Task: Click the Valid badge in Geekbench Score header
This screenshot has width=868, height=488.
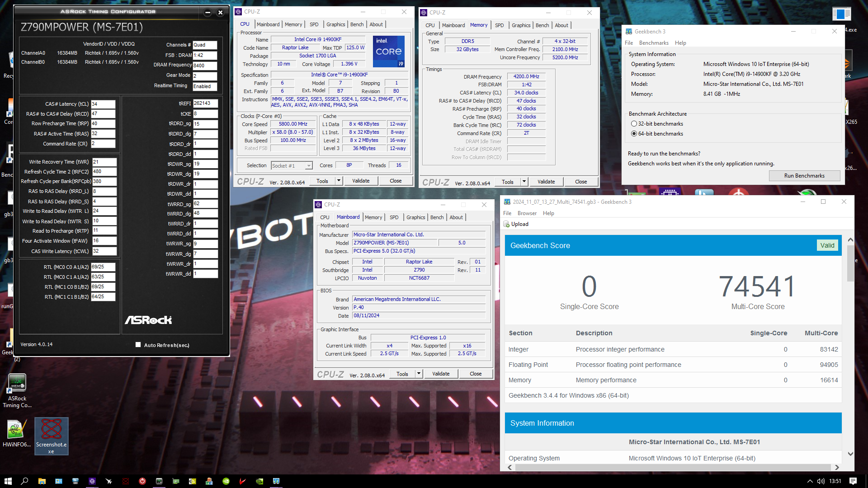Action: pos(827,245)
